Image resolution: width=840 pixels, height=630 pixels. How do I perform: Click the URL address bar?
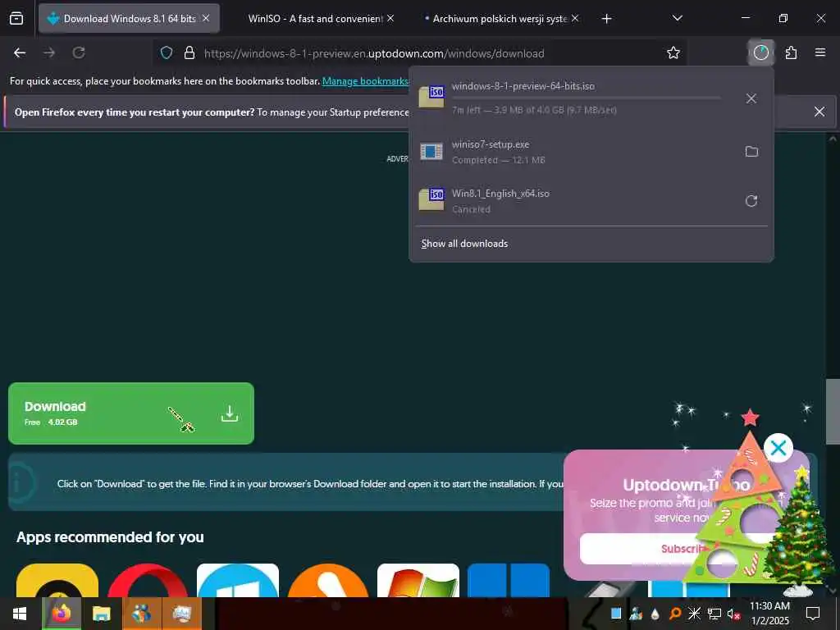(418, 53)
